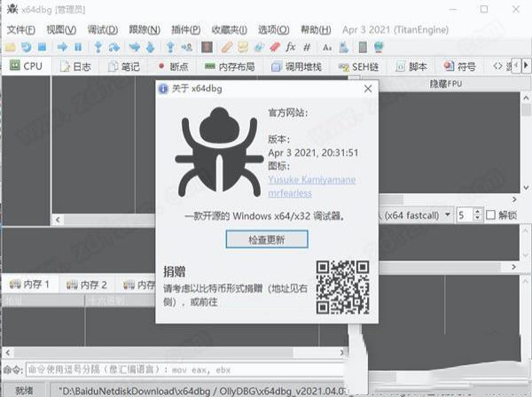
Task: Start trace over from the toolbar
Action: (x=151, y=47)
